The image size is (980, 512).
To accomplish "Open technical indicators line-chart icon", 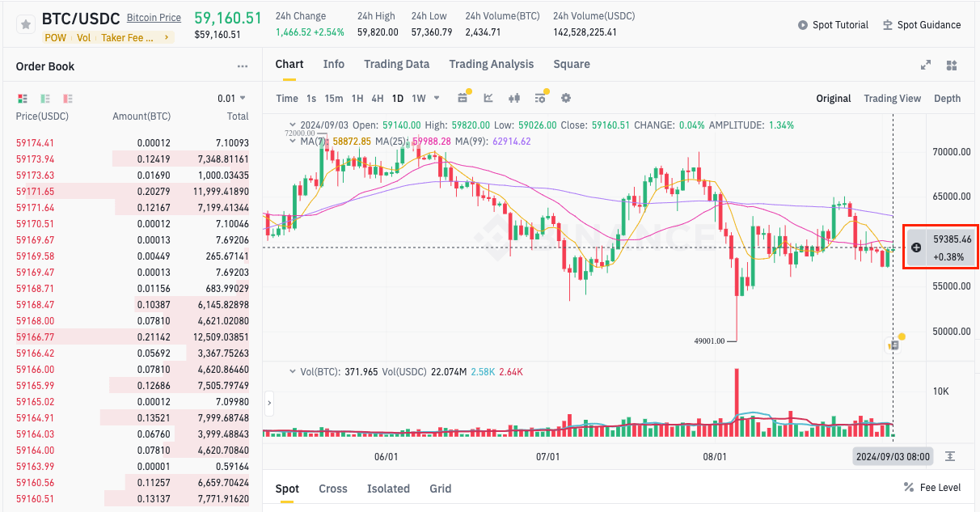I will coord(488,98).
